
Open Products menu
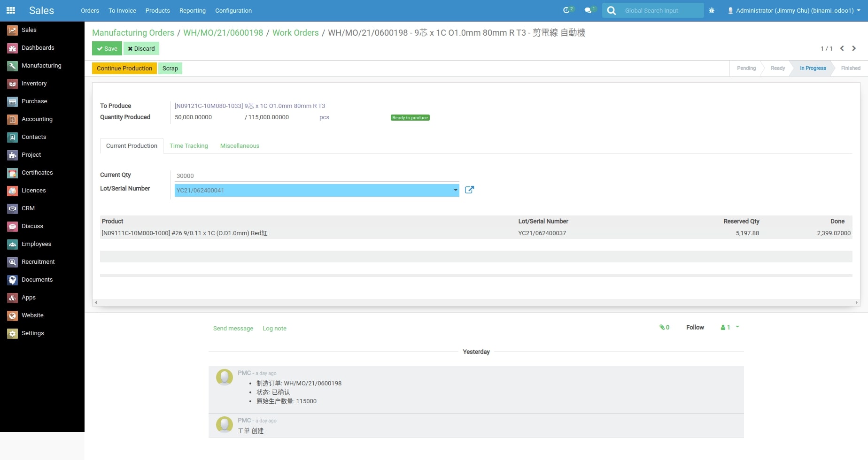[157, 10]
